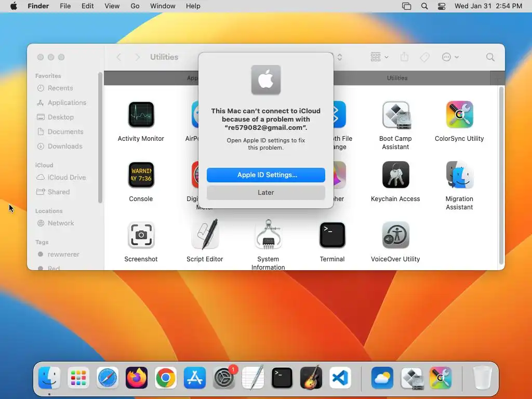Select Downloads in the sidebar
Image resolution: width=532 pixels, height=399 pixels.
[66, 146]
